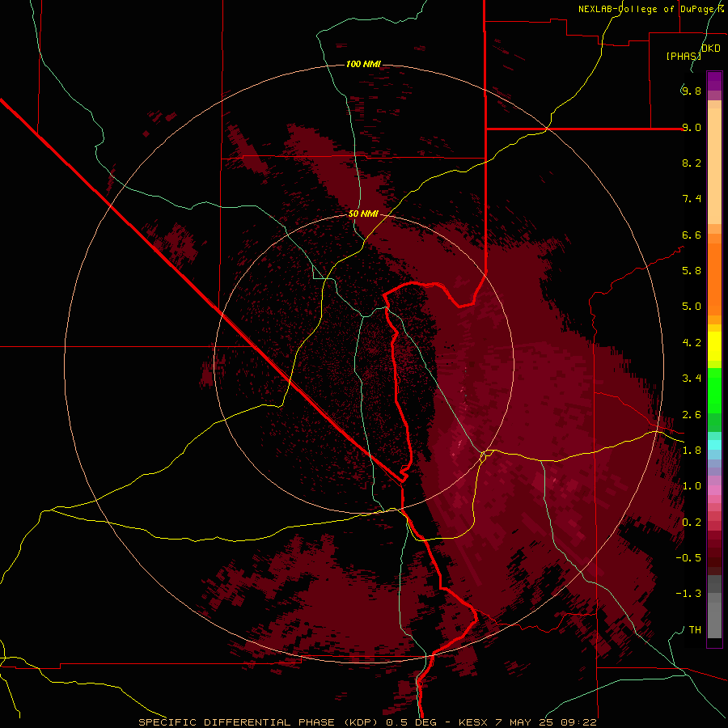Select the [PHAS] legend header

(684, 56)
